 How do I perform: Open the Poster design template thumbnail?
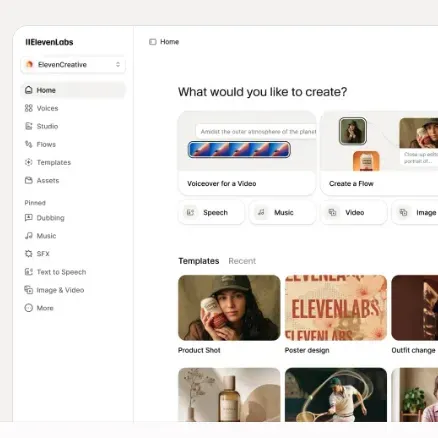point(336,308)
